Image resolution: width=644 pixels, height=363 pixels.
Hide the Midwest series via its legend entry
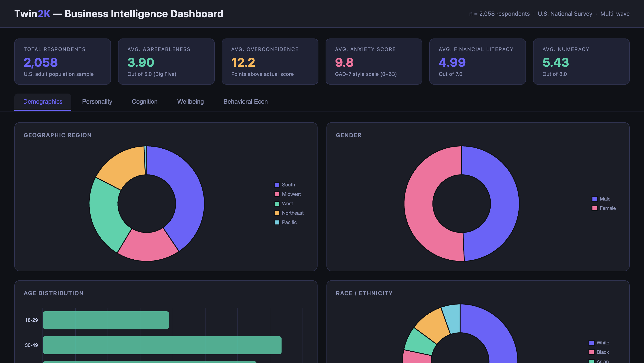[288, 194]
